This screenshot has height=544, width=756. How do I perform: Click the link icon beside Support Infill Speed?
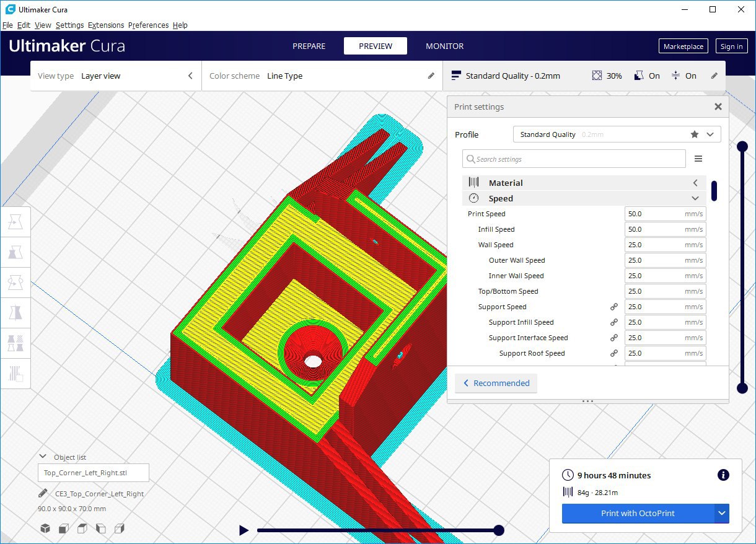614,322
